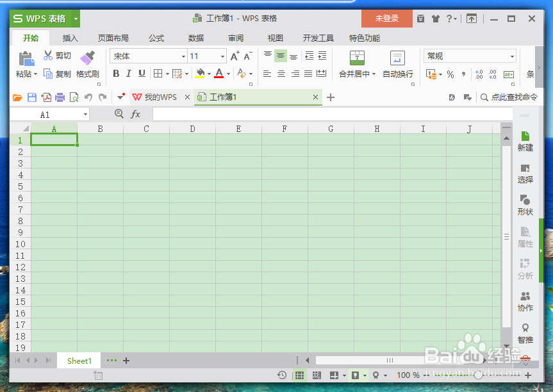Viewport: 553px width, 392px height.
Task: Click the 未登录 login button
Action: 386,19
